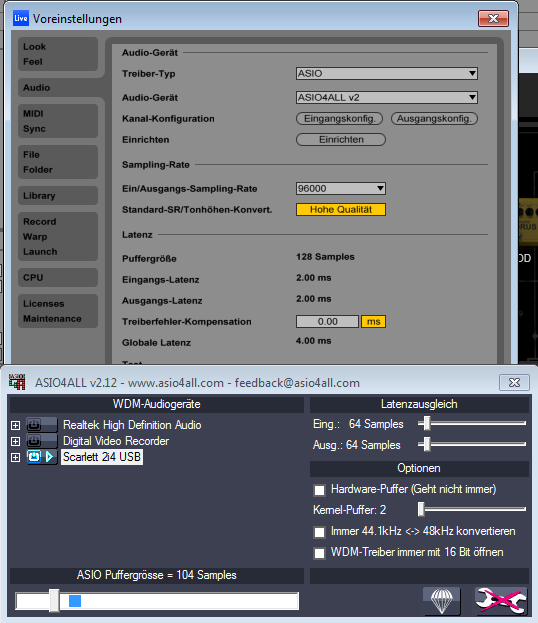
Task: Click the Treiberfehler-Kompensation 0.00 field
Action: (327, 321)
